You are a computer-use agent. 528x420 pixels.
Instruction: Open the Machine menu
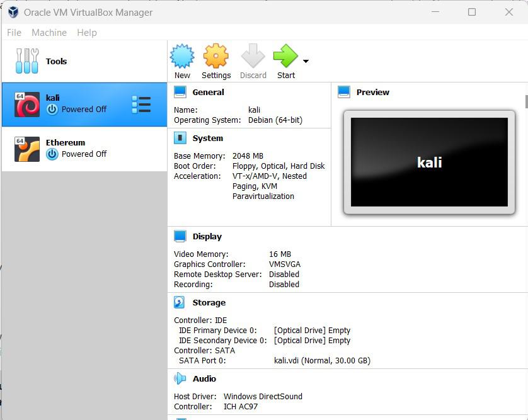[x=49, y=33]
